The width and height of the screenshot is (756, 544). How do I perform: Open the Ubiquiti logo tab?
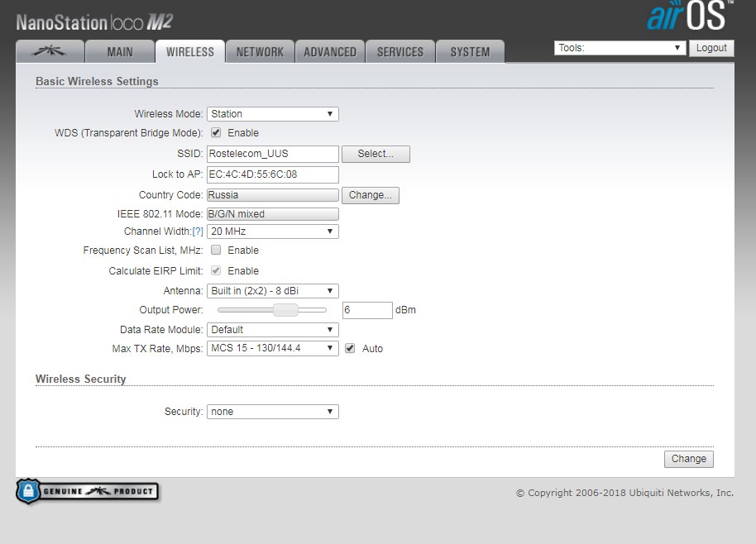pyautogui.click(x=50, y=51)
